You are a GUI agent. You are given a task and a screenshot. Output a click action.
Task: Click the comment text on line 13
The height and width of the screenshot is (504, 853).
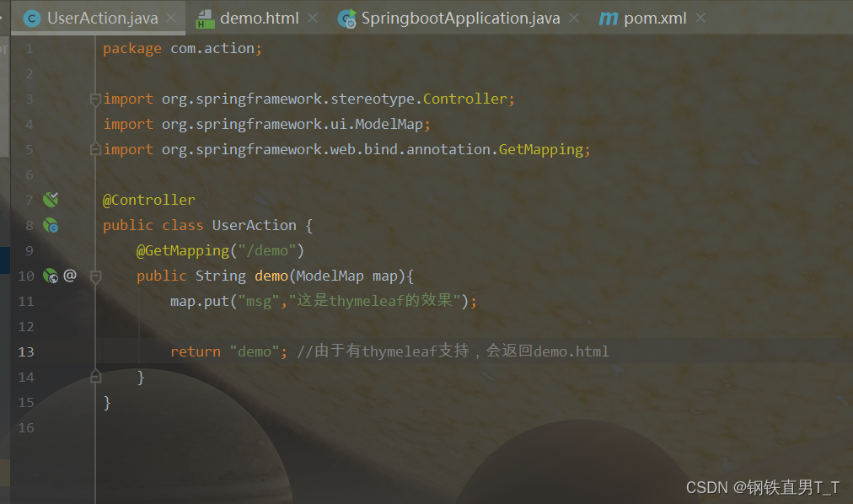(453, 351)
